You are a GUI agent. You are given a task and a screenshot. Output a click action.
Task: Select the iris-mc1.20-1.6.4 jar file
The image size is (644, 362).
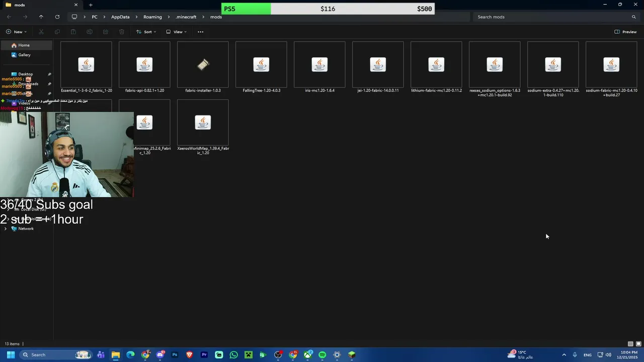click(x=319, y=68)
